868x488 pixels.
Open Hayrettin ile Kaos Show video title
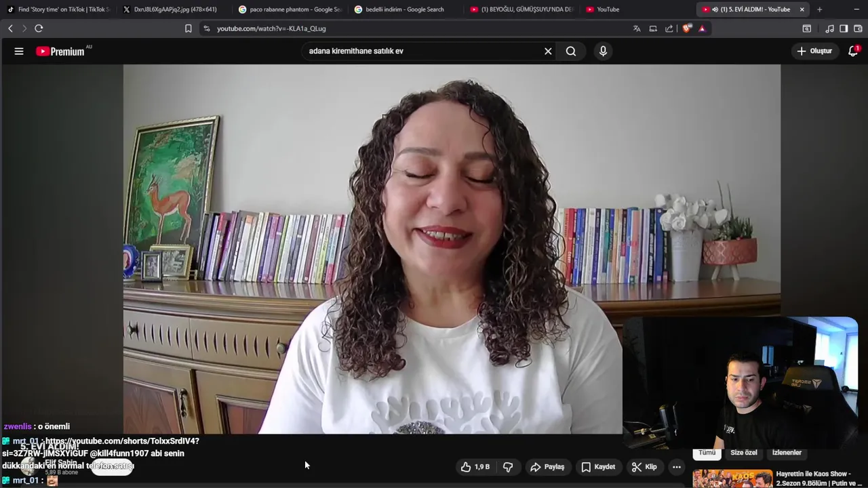(818, 479)
